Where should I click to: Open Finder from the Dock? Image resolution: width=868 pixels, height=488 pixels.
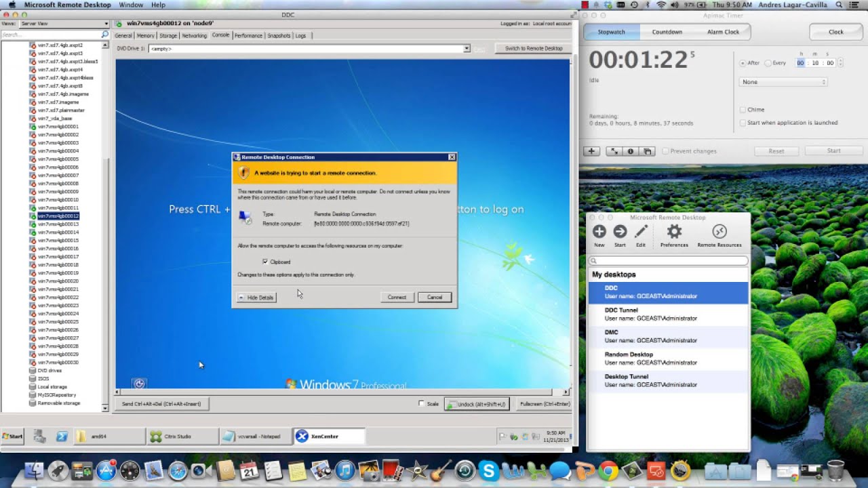click(x=33, y=470)
